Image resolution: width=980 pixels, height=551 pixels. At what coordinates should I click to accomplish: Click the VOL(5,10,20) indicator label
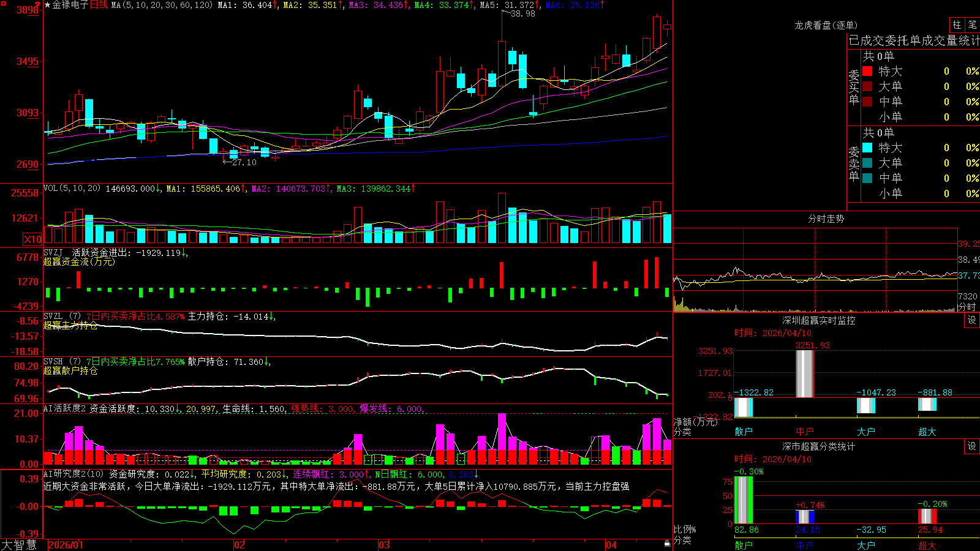72,188
